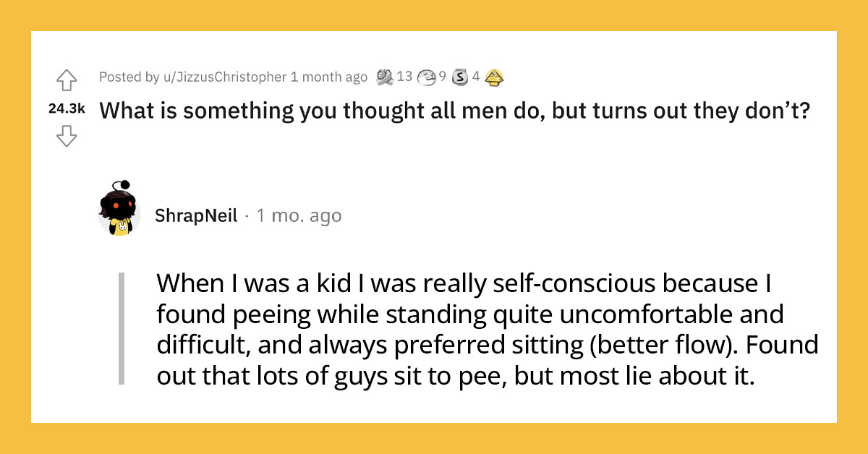Click the '1 mo. ago' comment timestamp
This screenshot has width=868, height=454.
(x=299, y=215)
